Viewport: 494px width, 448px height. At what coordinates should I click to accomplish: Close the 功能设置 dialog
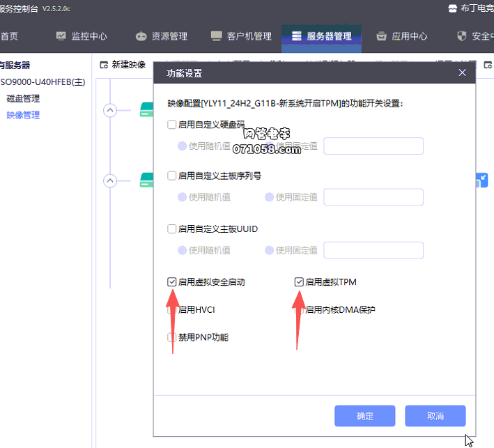coord(462,72)
